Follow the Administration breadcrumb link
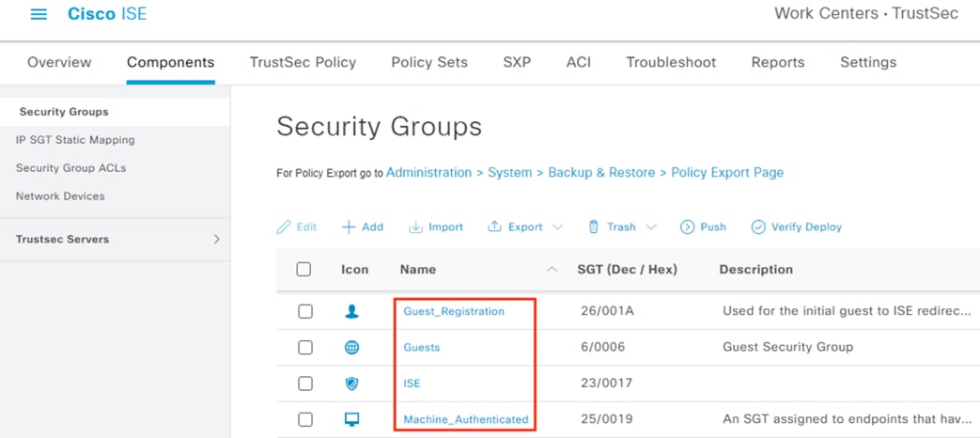The image size is (980, 438). tap(428, 172)
